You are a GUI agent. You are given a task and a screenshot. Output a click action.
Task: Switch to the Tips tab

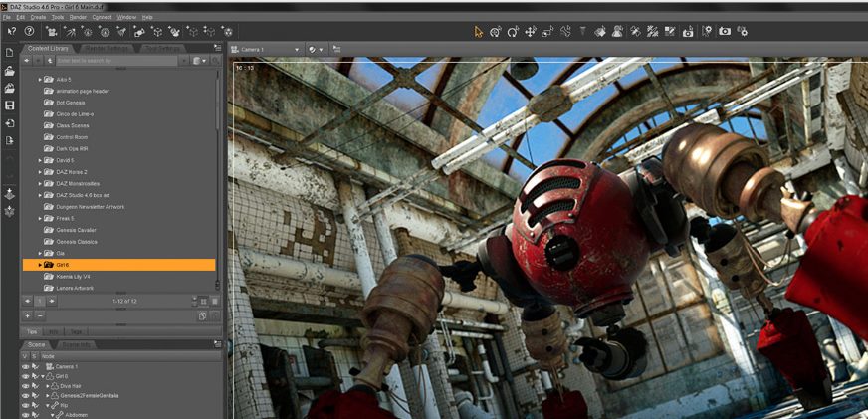coord(32,331)
